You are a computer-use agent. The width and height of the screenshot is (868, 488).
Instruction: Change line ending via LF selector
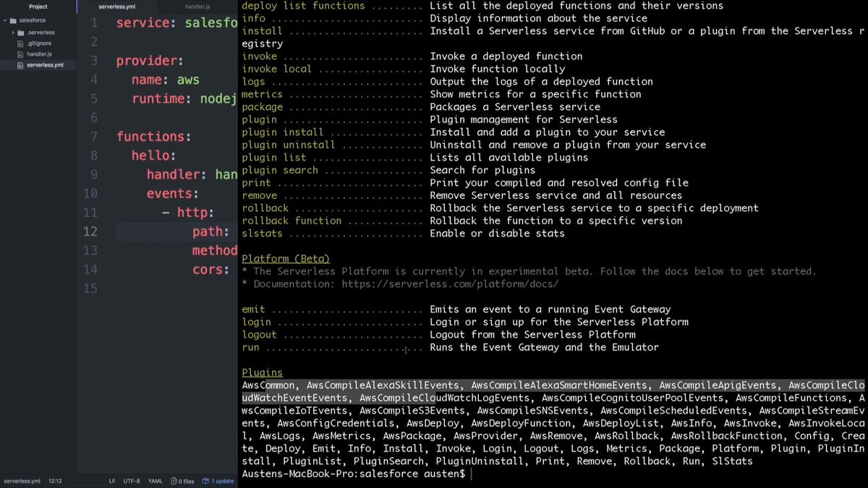(112, 481)
